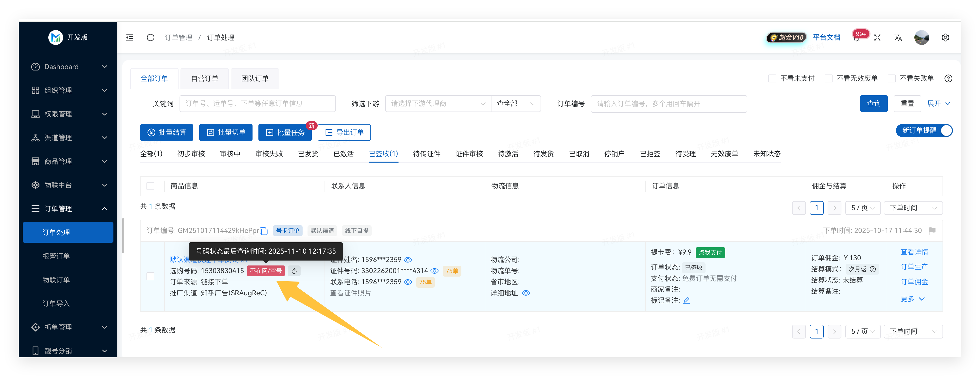Reveal 联系电话 via its eye icon
This screenshot has height=376, width=980.
point(408,282)
